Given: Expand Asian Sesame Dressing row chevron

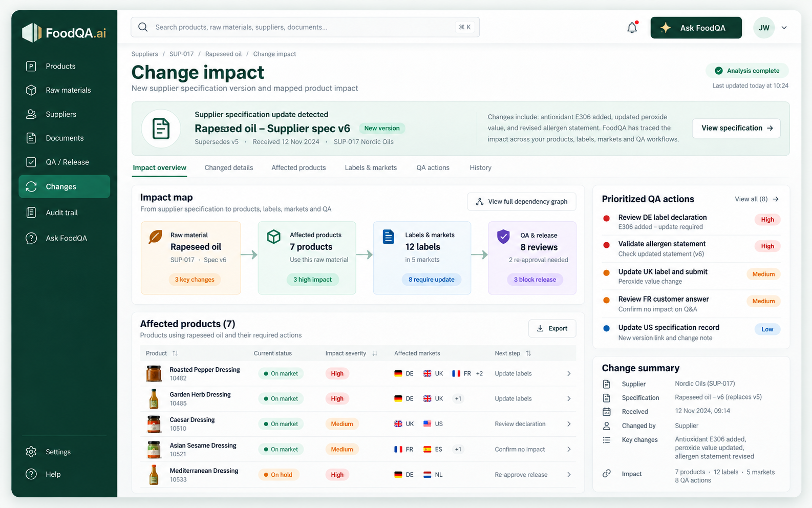Looking at the screenshot, I should (569, 449).
